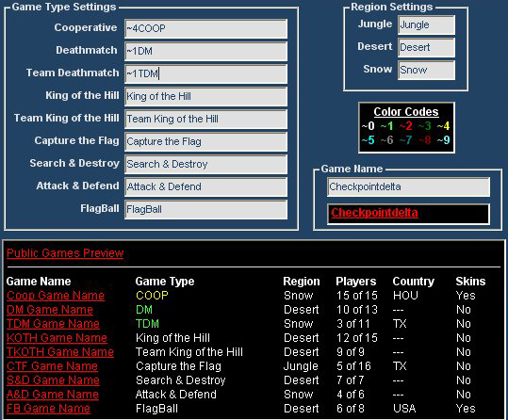Click the Snow region text field
This screenshot has width=508, height=420.
click(x=426, y=70)
